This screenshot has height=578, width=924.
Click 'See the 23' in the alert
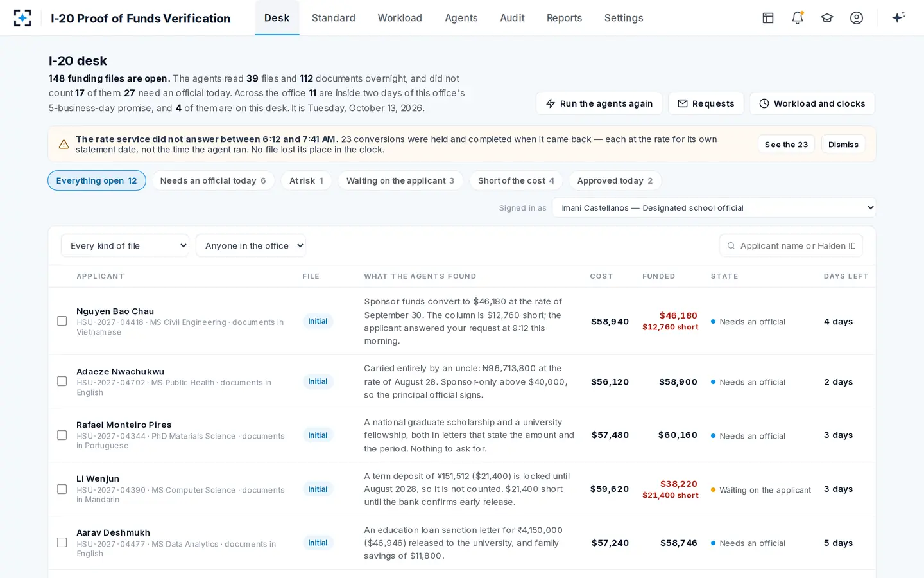786,144
